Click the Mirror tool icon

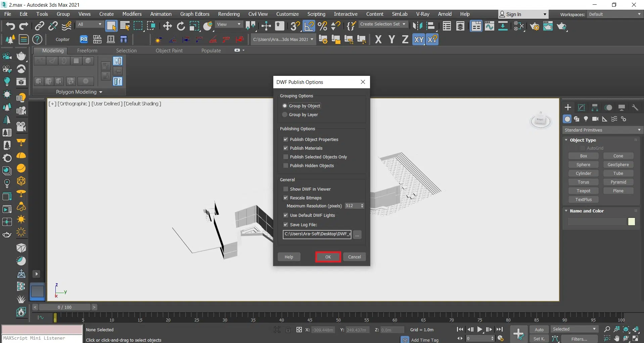pos(417,26)
